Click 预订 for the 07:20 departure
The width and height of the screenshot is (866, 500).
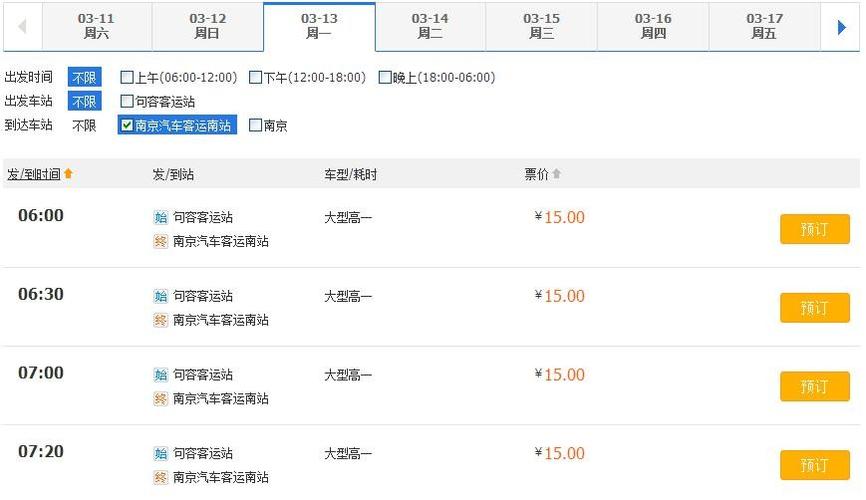[815, 465]
